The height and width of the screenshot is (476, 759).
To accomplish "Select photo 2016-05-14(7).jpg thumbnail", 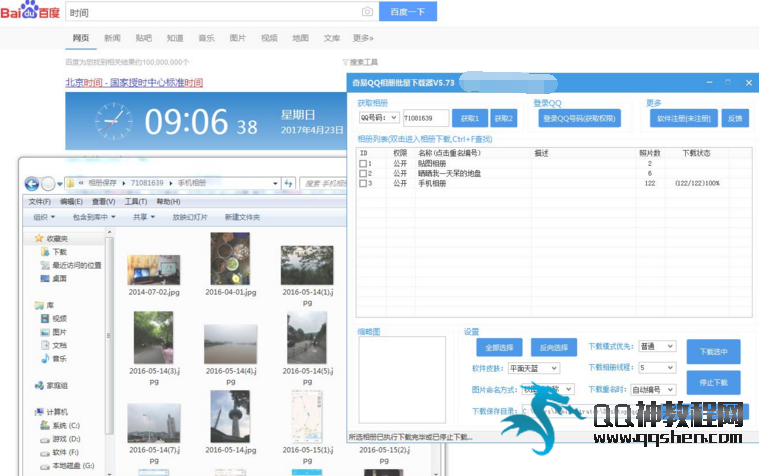I will pyautogui.click(x=154, y=423).
